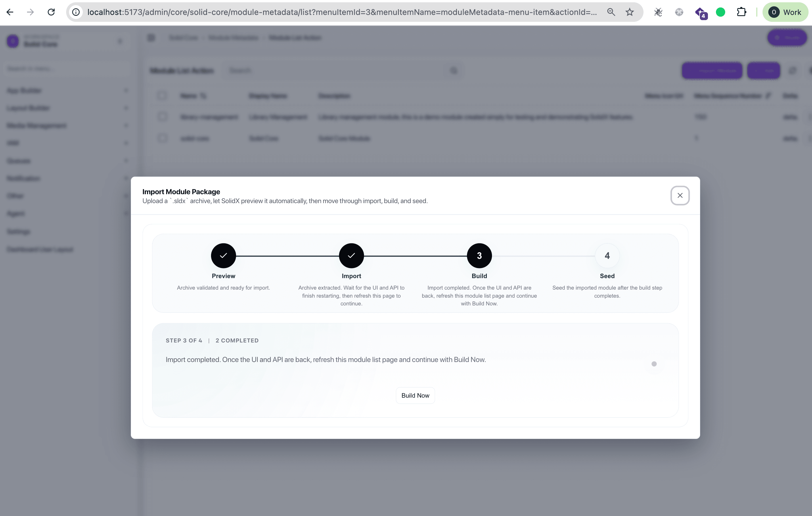Go back in browser history
This screenshot has width=812, height=516.
coord(10,12)
